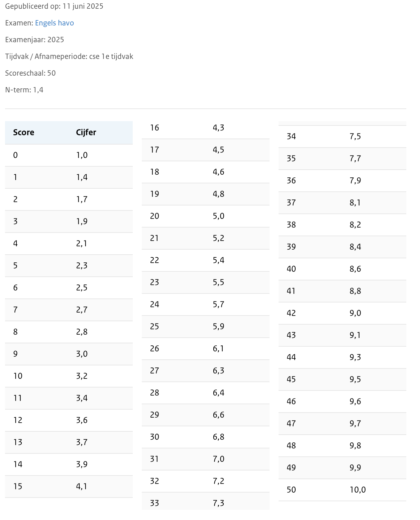Click the grade 6,1 cell
This screenshot has height=520, width=420.
(x=218, y=349)
